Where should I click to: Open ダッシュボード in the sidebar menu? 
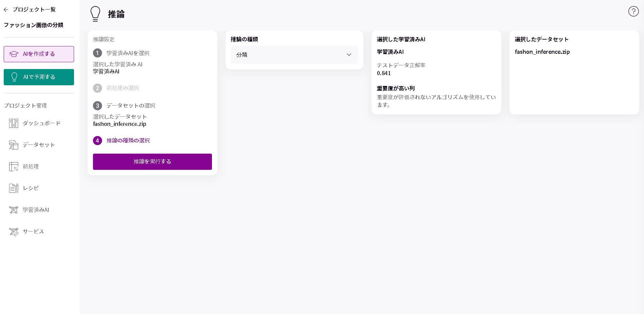42,124
